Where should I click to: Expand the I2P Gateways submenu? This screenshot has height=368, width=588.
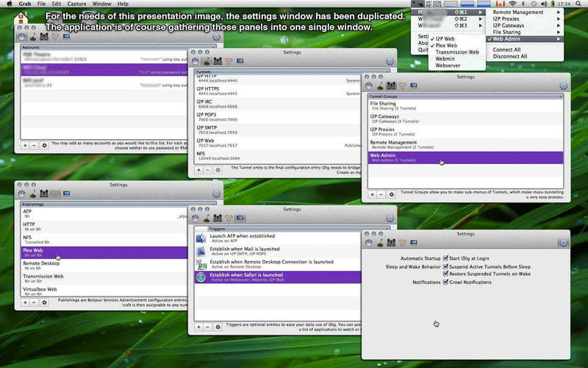pyautogui.click(x=525, y=26)
